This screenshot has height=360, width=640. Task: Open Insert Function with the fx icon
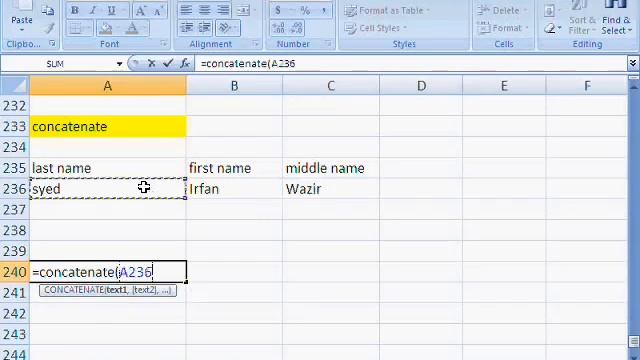pyautogui.click(x=185, y=63)
